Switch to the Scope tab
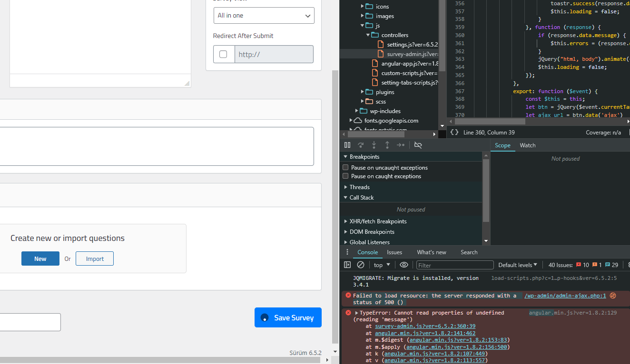Viewport: 630px width, 364px height. click(502, 145)
